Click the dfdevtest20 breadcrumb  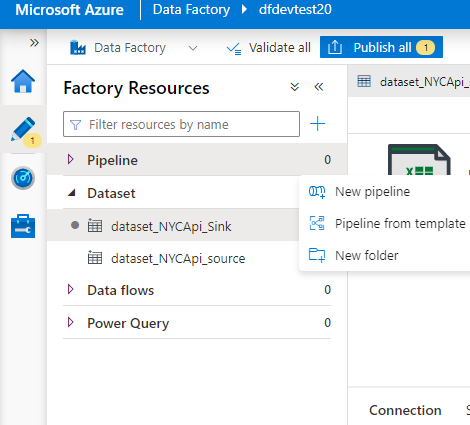[295, 9]
